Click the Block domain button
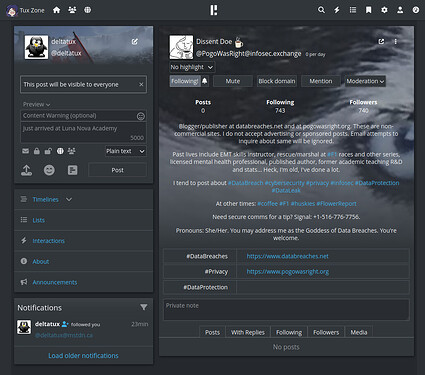Image resolution: width=425 pixels, height=375 pixels. (x=277, y=81)
